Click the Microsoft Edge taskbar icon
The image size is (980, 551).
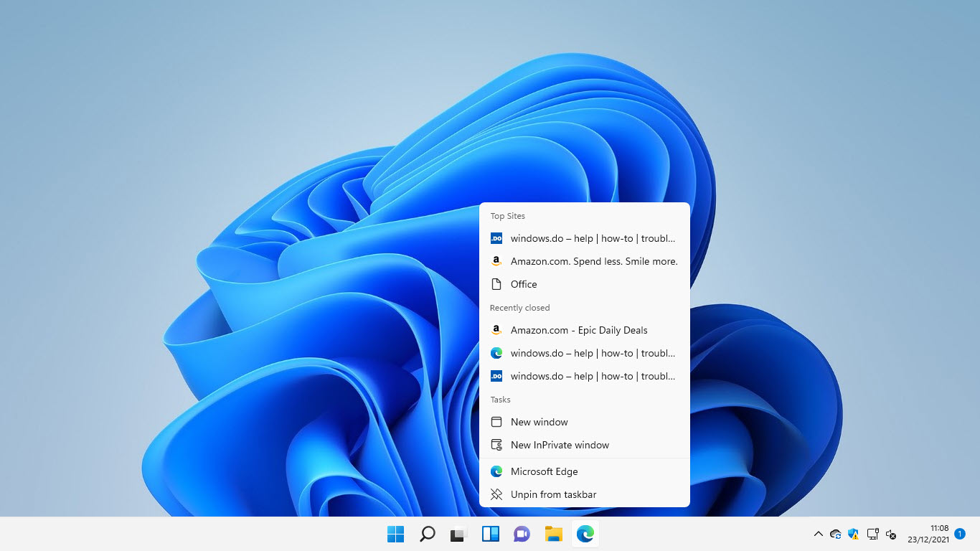coord(585,534)
